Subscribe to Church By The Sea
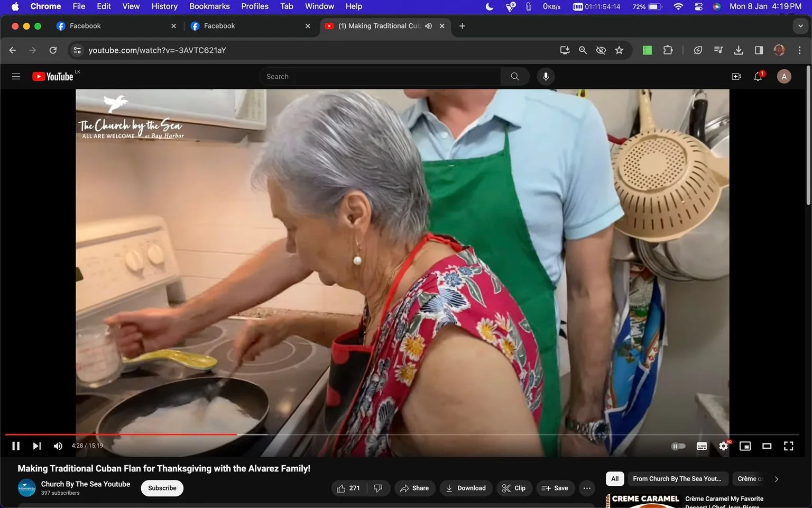 162,488
